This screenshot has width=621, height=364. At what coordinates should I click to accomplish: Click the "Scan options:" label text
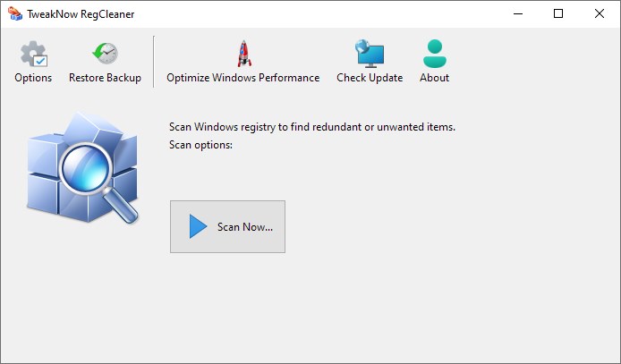200,145
